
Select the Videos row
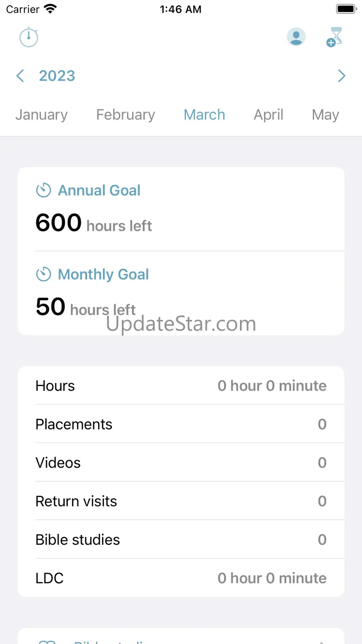tap(181, 463)
